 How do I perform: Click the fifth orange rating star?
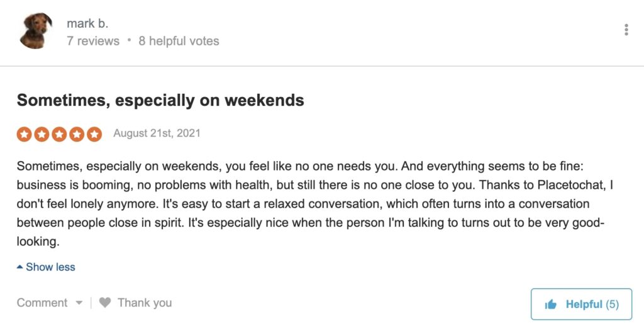coord(94,134)
